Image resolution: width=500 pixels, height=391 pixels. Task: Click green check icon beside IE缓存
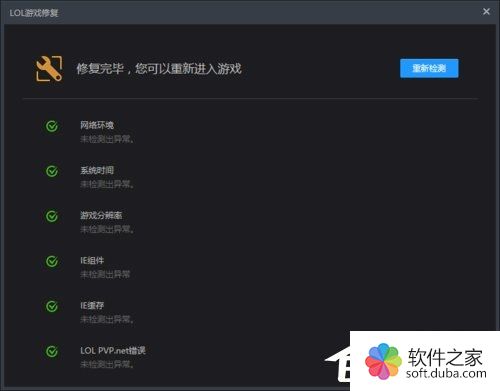pos(52,306)
